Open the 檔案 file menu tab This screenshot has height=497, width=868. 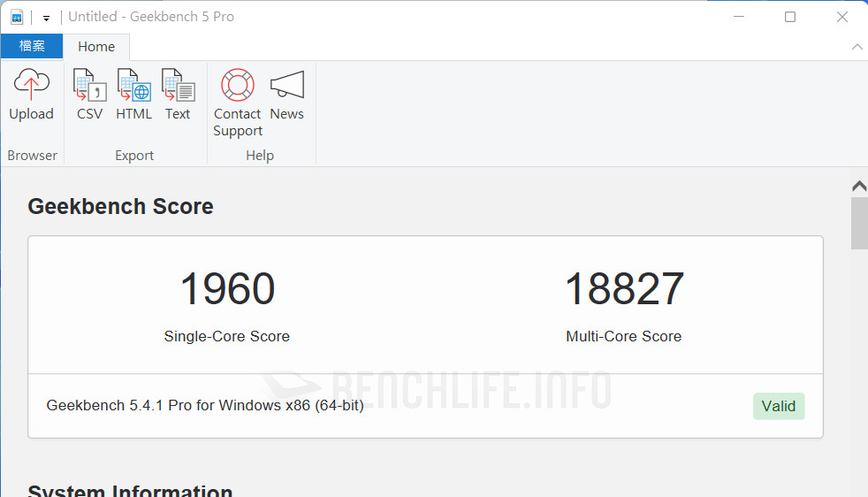[32, 47]
